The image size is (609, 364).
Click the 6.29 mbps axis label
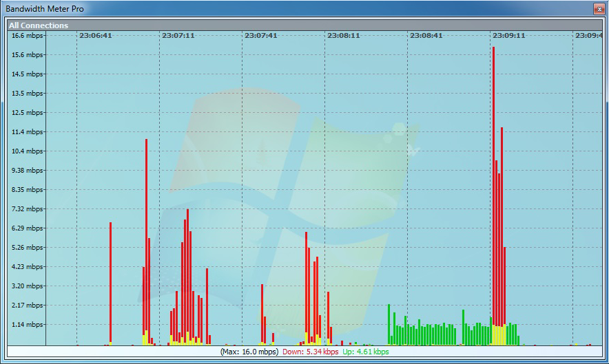tap(27, 228)
